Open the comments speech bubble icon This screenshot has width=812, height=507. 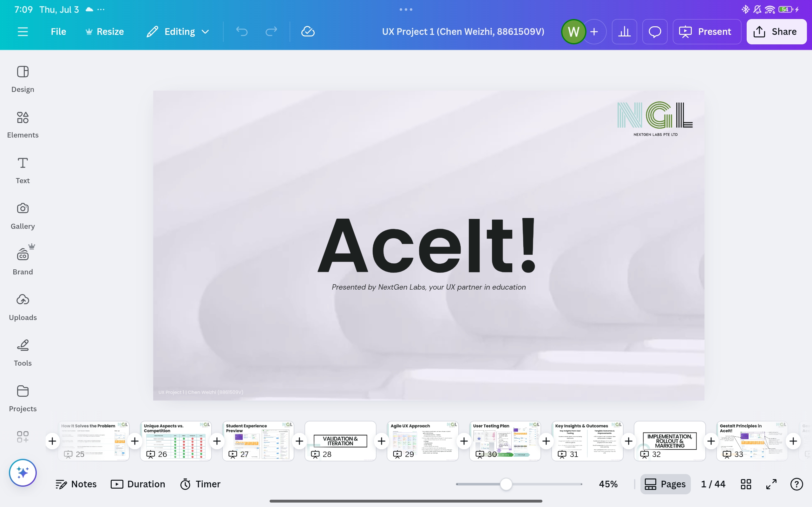click(x=654, y=31)
